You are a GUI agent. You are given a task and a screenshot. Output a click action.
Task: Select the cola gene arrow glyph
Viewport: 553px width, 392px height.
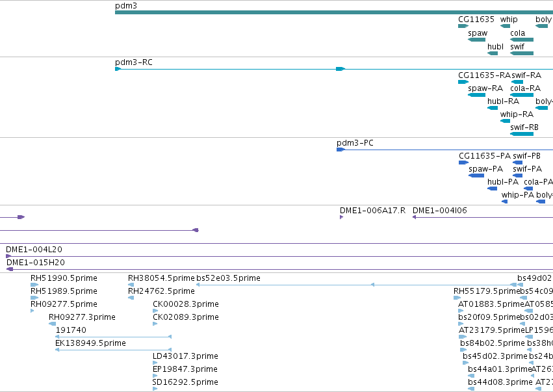pyautogui.click(x=522, y=40)
